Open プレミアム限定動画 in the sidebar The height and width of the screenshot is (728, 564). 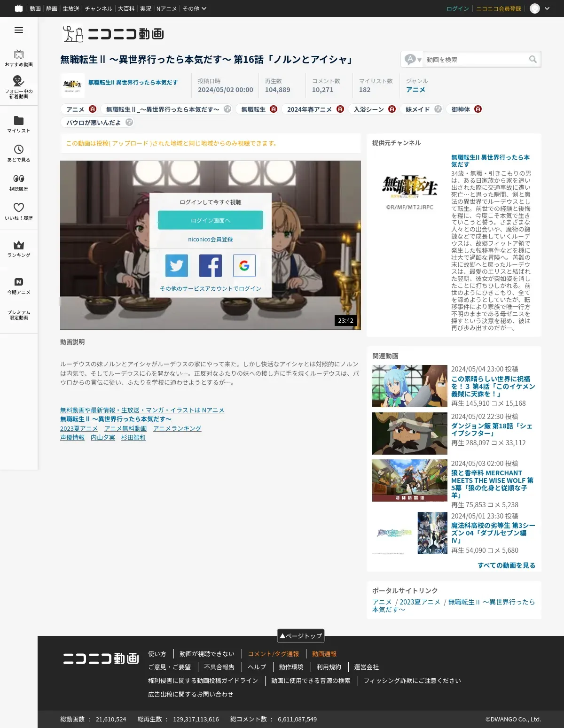[x=19, y=315]
